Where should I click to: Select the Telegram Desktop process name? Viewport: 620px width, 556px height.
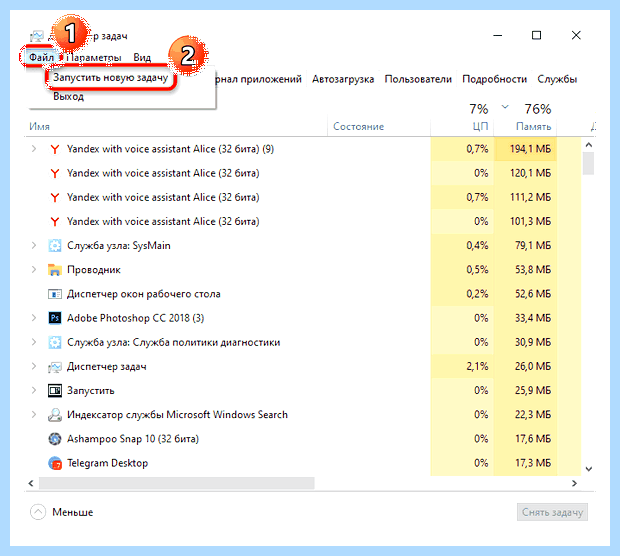[x=108, y=463]
